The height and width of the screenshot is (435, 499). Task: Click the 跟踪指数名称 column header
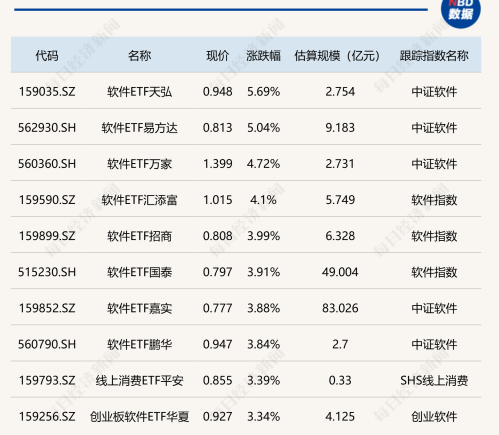coord(434,55)
